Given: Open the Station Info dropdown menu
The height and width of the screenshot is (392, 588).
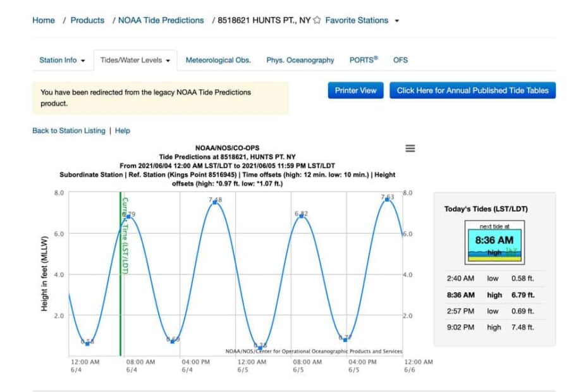Looking at the screenshot, I should [x=62, y=60].
